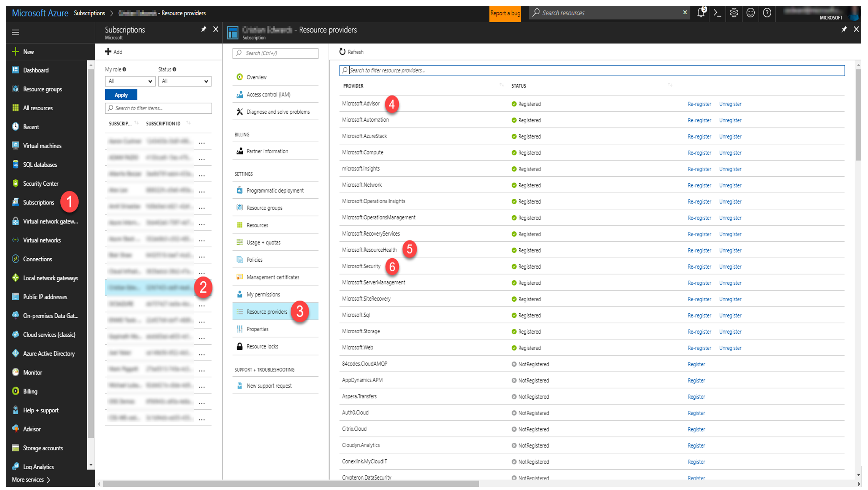Screen dimensions: 868x490
Task: Select Resource providers menu item
Action: 276,312
